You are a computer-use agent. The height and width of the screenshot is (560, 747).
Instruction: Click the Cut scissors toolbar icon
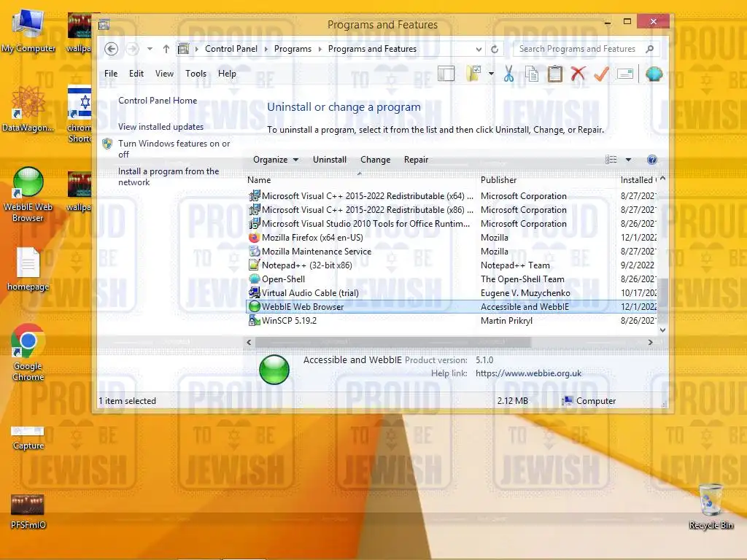[x=508, y=74]
